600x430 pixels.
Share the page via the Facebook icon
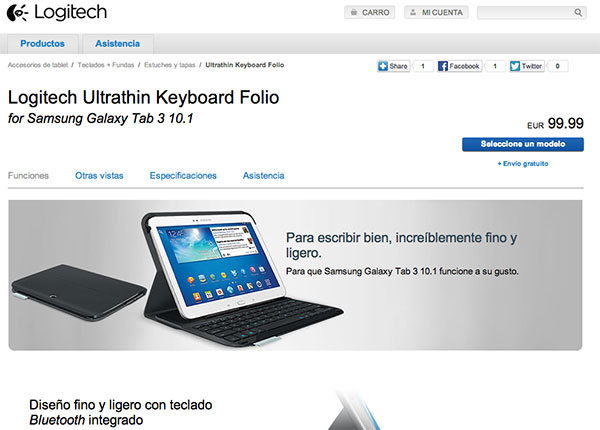tap(443, 66)
